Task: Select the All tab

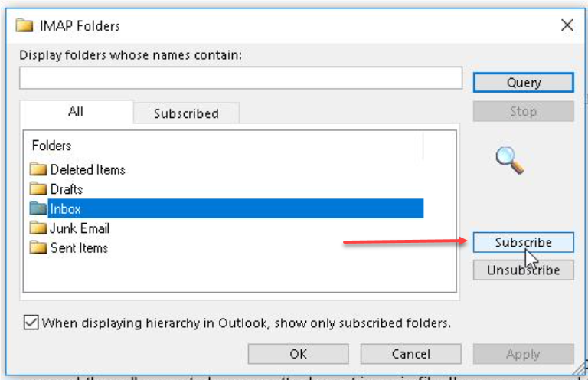Action: click(x=76, y=112)
